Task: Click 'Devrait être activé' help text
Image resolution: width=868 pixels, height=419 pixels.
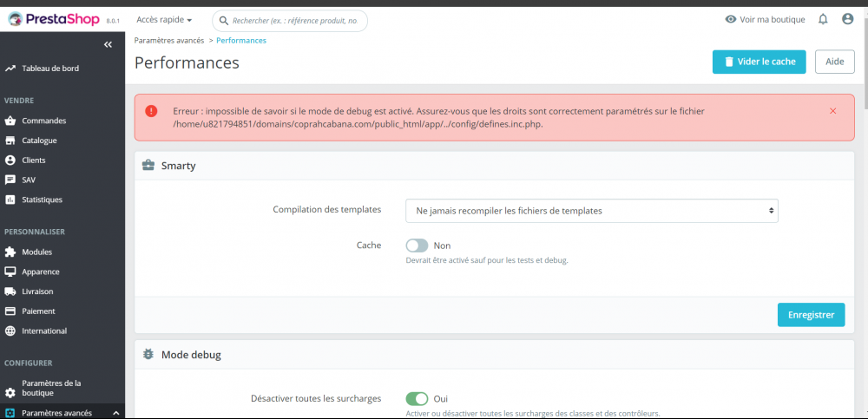Action: 487,259
